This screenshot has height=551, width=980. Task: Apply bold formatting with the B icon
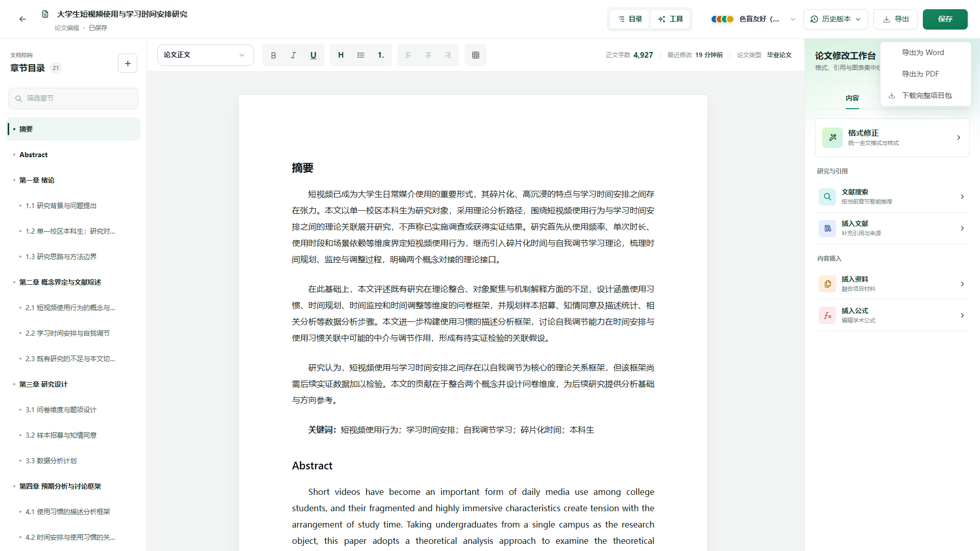pyautogui.click(x=274, y=55)
